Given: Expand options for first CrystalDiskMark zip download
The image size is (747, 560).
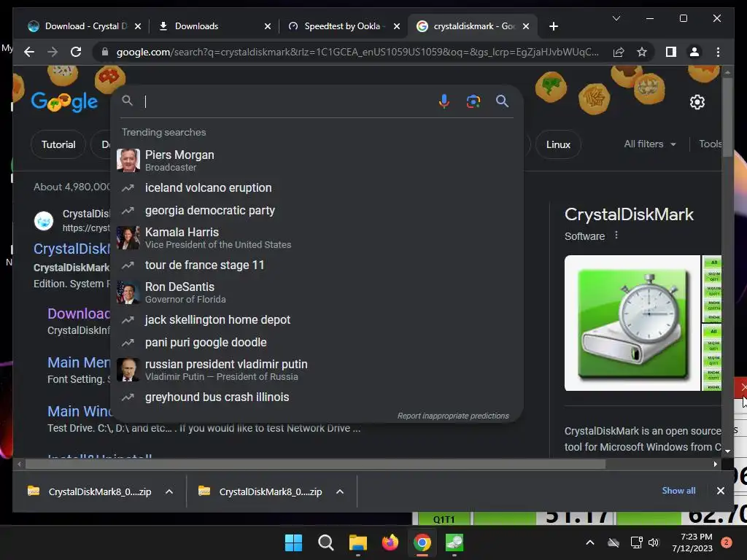Looking at the screenshot, I should 169,491.
